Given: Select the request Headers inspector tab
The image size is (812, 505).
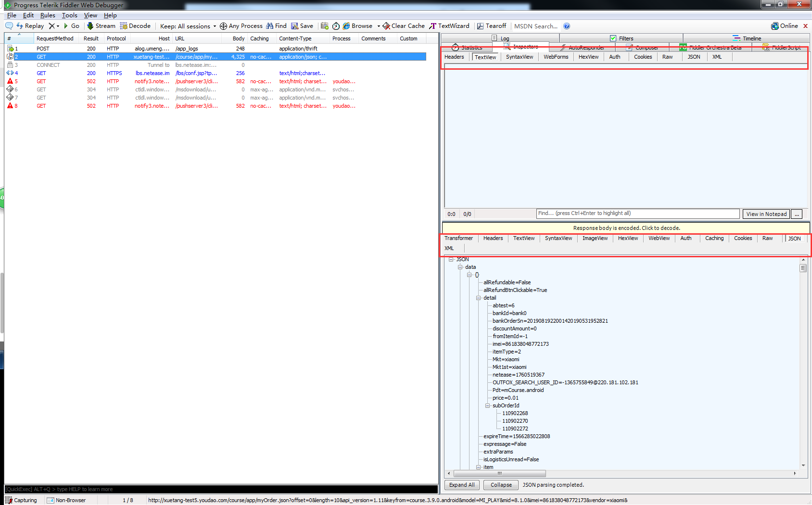Looking at the screenshot, I should (454, 57).
